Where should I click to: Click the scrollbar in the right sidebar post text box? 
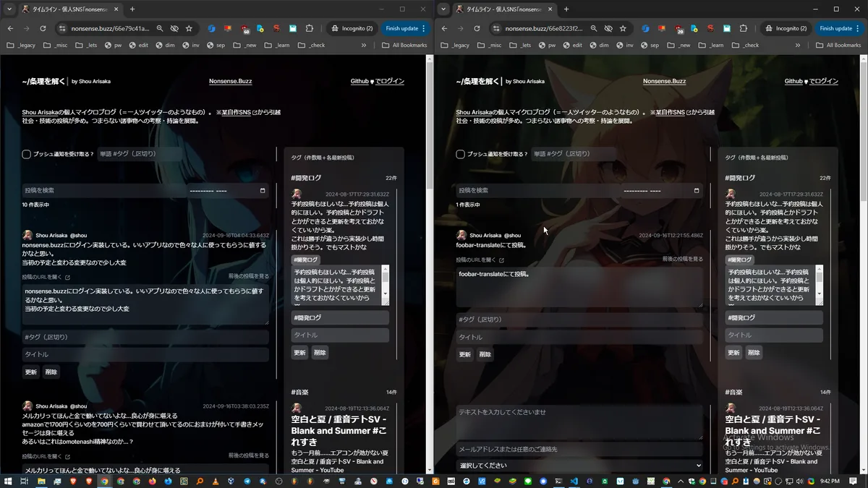click(x=820, y=285)
